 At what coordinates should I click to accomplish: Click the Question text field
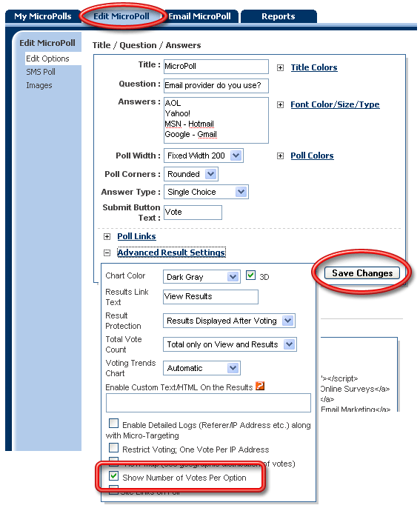(216, 86)
